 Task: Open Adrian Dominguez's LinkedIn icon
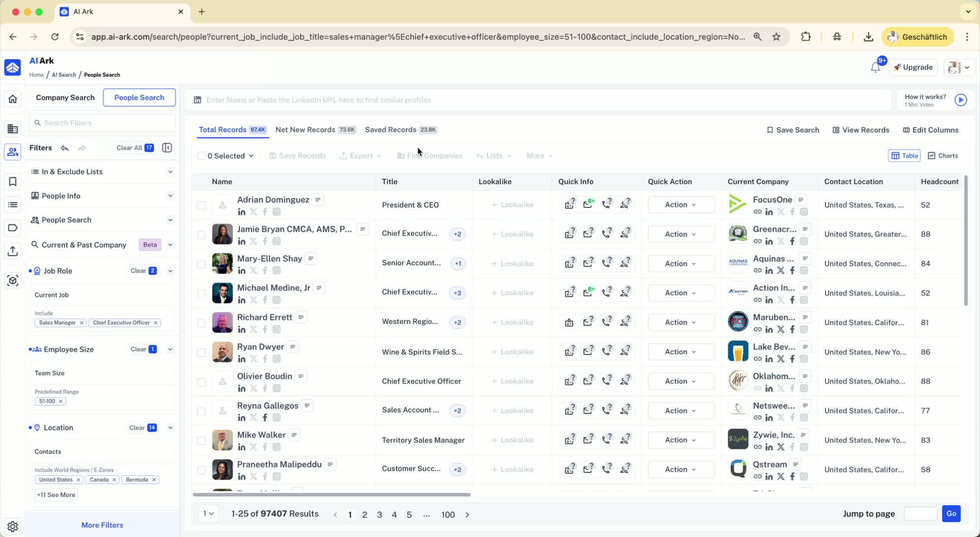(242, 212)
